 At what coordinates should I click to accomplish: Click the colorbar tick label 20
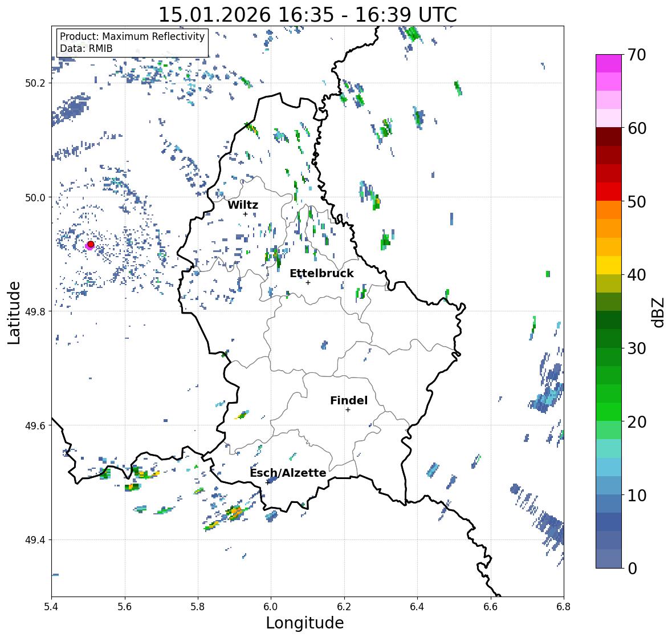(637, 421)
